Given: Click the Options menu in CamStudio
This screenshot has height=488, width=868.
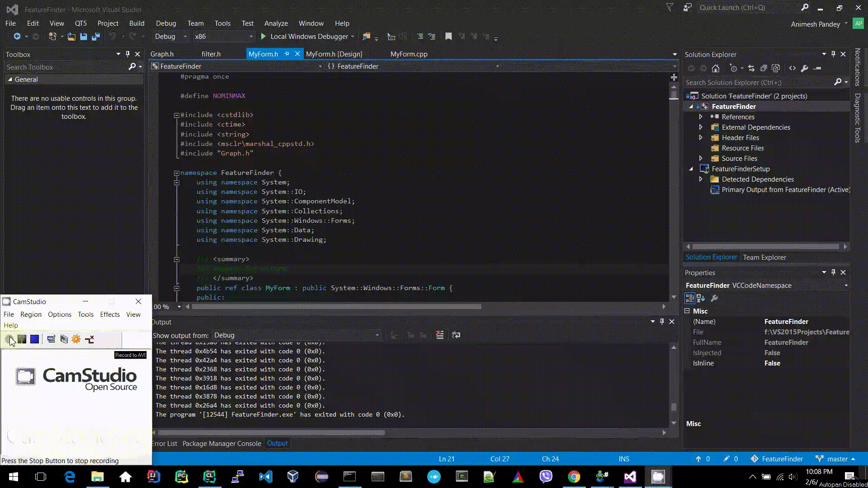Looking at the screenshot, I should click(x=59, y=314).
